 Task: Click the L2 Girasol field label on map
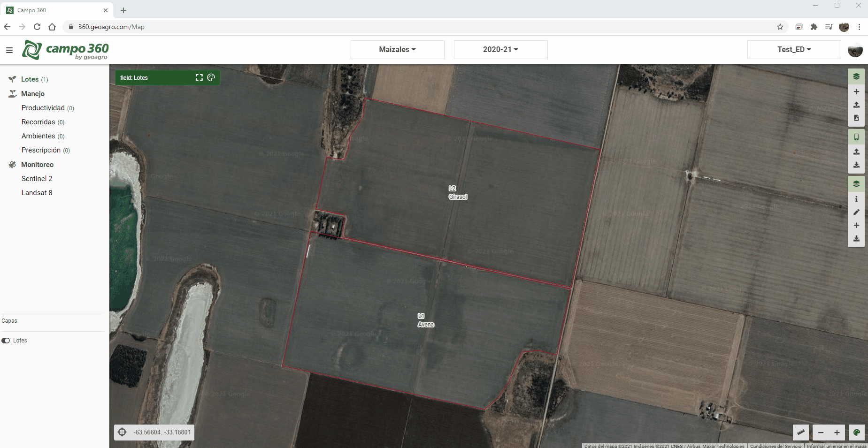(x=458, y=192)
